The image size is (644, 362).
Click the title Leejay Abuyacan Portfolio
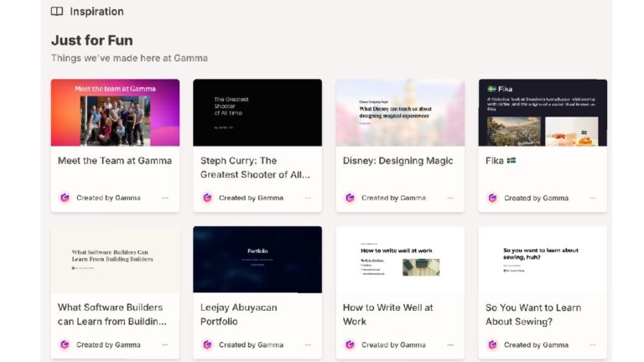(239, 314)
